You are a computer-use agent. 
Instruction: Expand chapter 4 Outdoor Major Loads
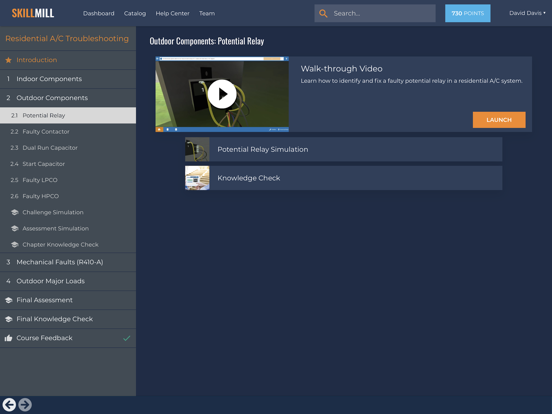(68, 281)
